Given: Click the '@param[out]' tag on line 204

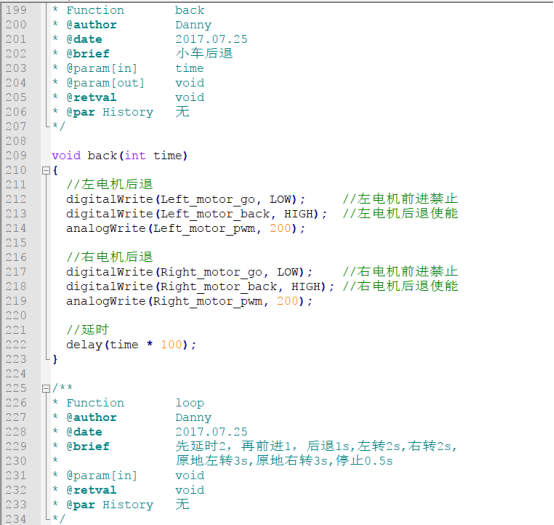Looking at the screenshot, I should pyautogui.click(x=105, y=83).
